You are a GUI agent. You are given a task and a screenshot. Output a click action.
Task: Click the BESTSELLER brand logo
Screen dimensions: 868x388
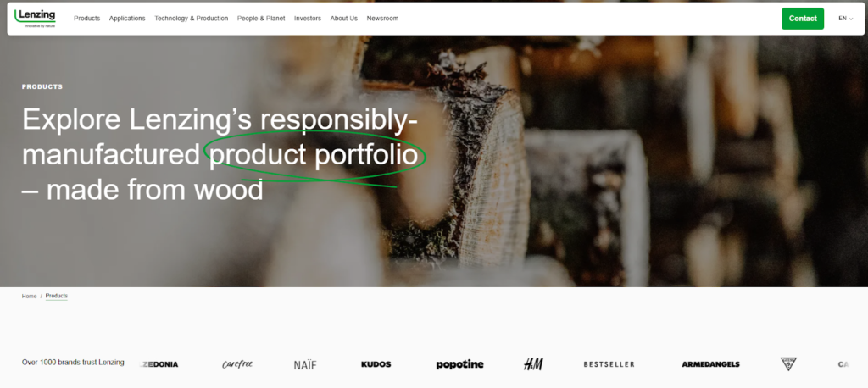(609, 364)
